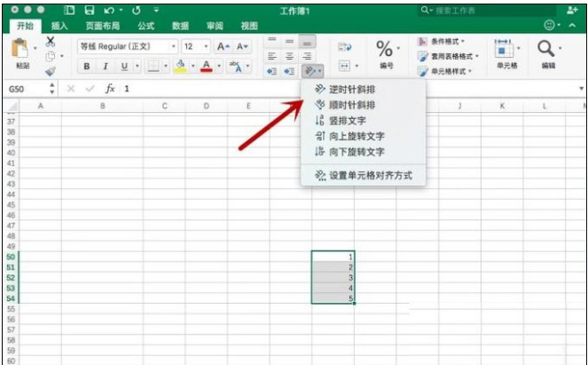Switch to the 页面布局 tab
588x365 pixels.
pyautogui.click(x=102, y=26)
